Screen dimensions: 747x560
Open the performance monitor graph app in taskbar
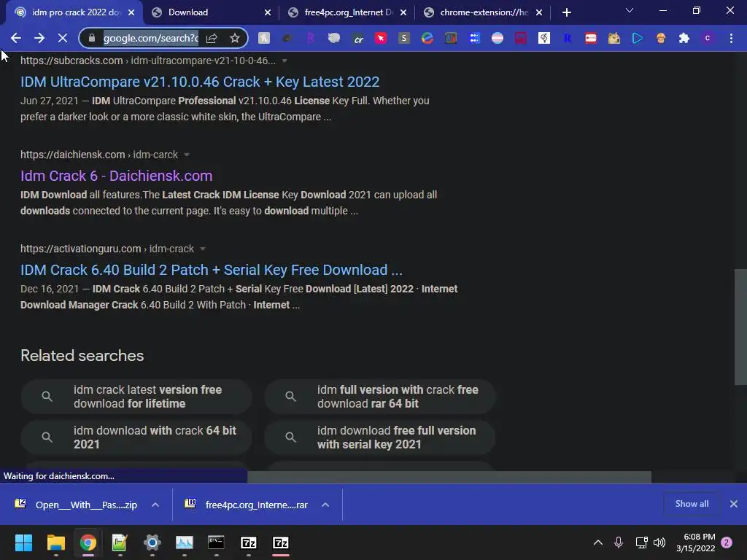pyautogui.click(x=185, y=542)
